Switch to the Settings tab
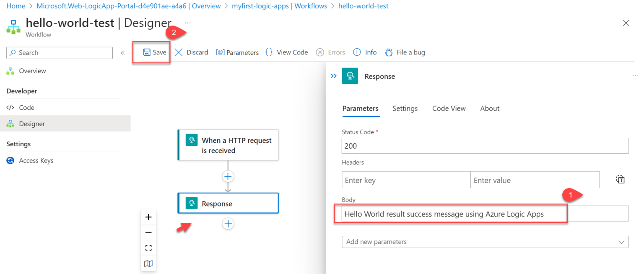 tap(405, 108)
